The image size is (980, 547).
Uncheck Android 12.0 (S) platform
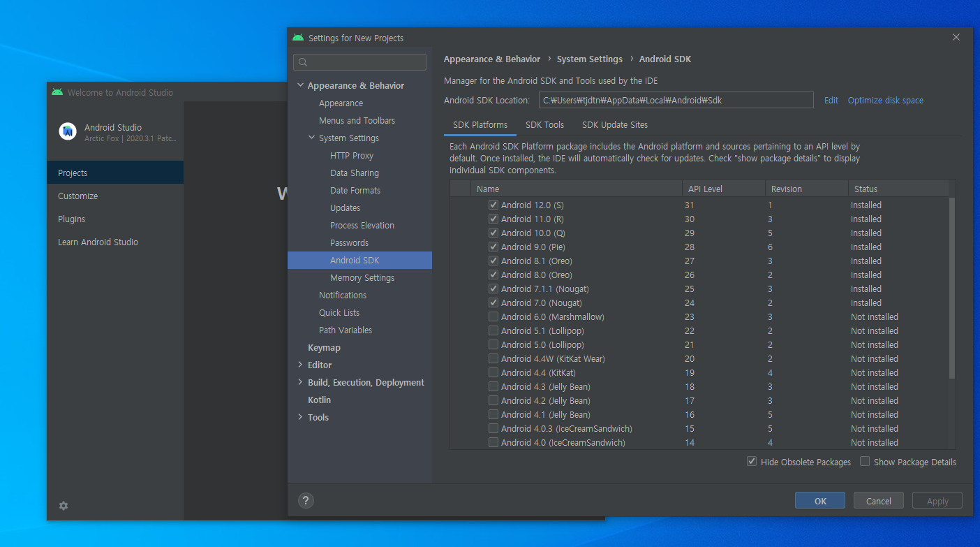[x=493, y=205]
